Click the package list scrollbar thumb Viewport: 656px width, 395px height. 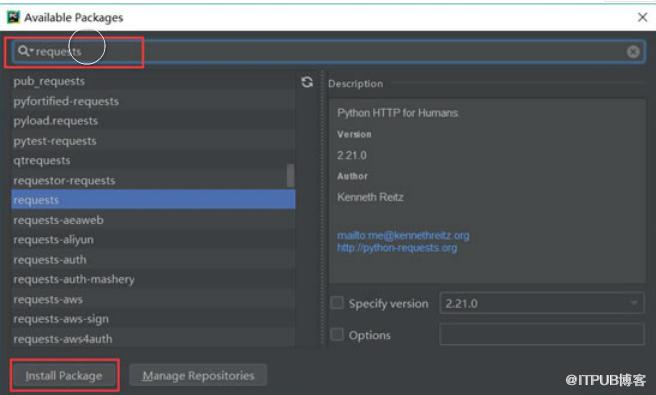pos(290,175)
